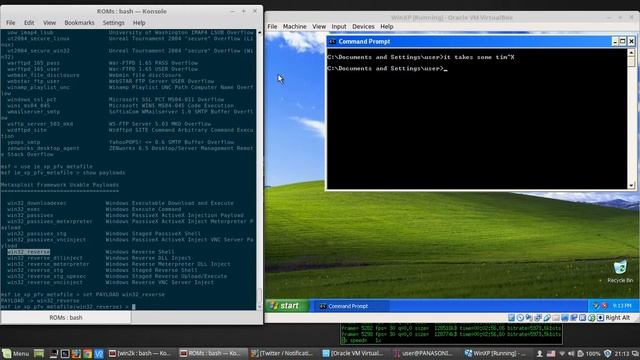Click 'win32_downloadexec' line in Konsole
Viewport: 640px width, 360px height.
[x=36, y=203]
